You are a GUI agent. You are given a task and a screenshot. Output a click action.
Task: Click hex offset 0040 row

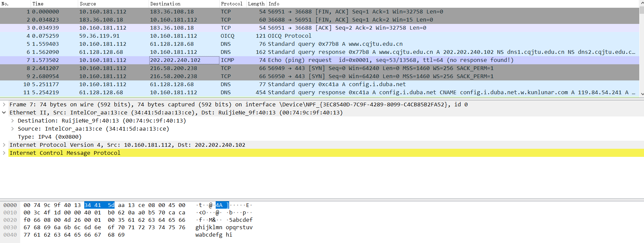[10, 235]
